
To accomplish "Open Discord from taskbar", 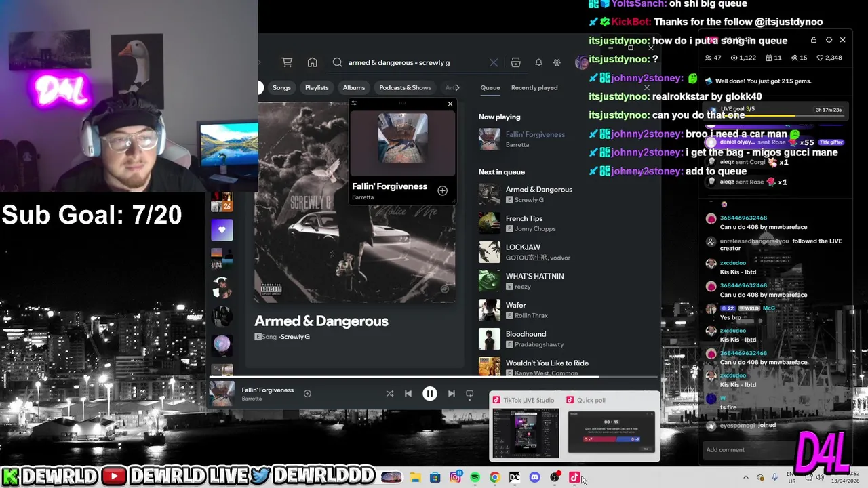I will (x=534, y=477).
